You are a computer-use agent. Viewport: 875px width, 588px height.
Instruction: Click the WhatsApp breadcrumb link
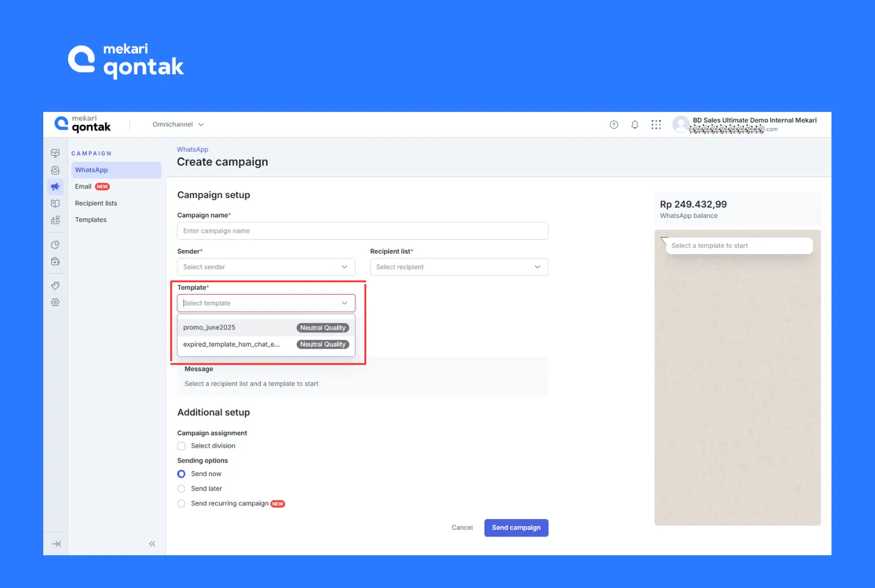(192, 149)
